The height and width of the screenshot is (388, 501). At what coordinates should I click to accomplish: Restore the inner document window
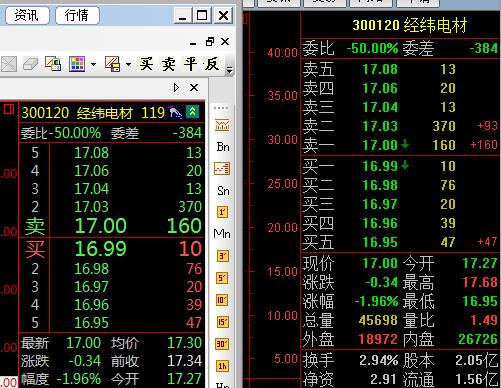tap(210, 42)
